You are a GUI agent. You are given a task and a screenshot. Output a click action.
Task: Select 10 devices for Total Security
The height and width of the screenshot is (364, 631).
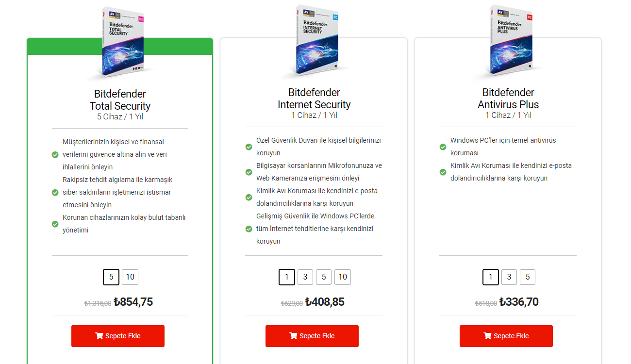pyautogui.click(x=130, y=277)
